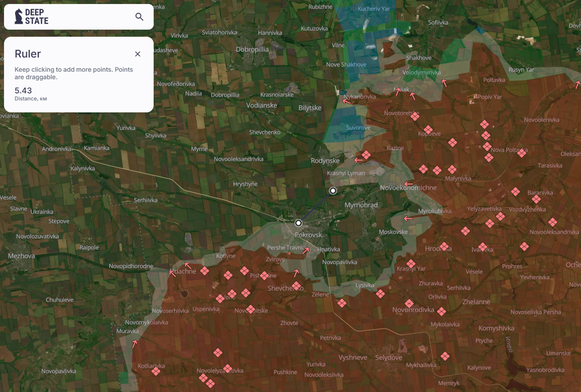581x392 pixels.
Task: Select the attack arrow below Muravka
Action: pos(134,344)
